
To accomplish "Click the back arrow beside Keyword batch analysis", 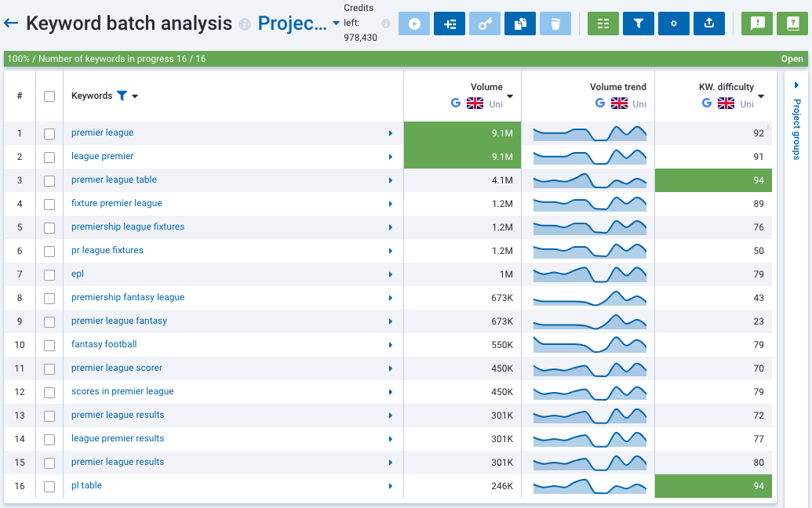I will click(x=11, y=24).
